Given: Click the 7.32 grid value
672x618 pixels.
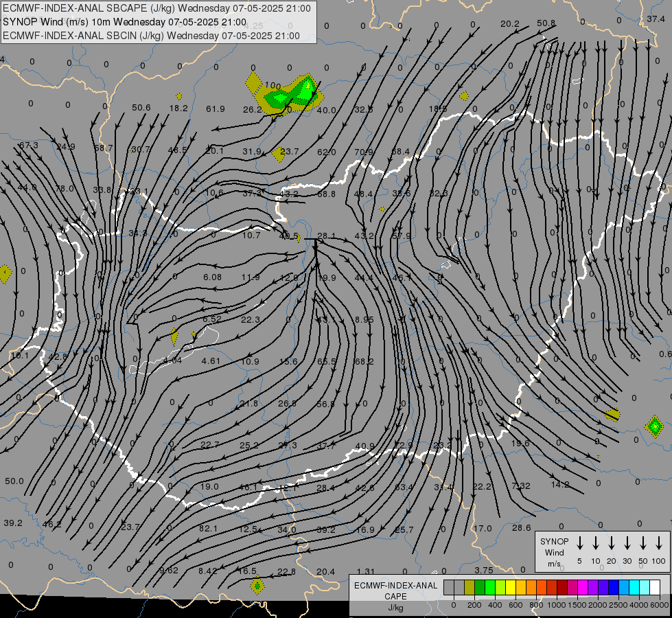Looking at the screenshot, I should click(x=521, y=486).
